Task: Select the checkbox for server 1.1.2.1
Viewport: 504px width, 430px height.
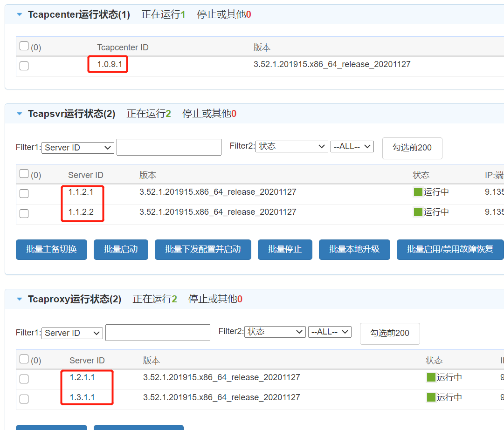Action: [24, 194]
